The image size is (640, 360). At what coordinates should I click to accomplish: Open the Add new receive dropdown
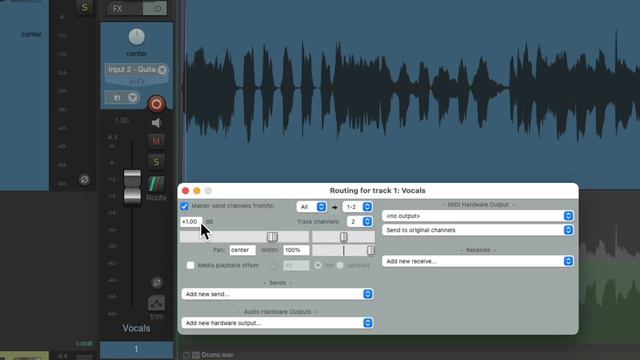coord(478,261)
